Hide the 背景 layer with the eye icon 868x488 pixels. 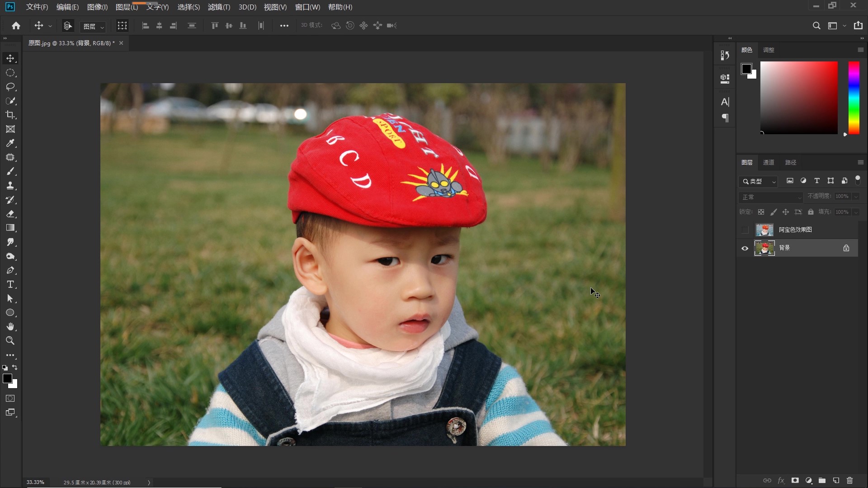[x=745, y=248]
